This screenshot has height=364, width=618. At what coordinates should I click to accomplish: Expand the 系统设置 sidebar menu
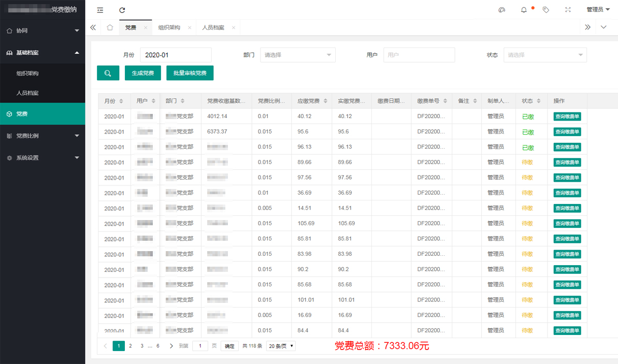(x=42, y=158)
